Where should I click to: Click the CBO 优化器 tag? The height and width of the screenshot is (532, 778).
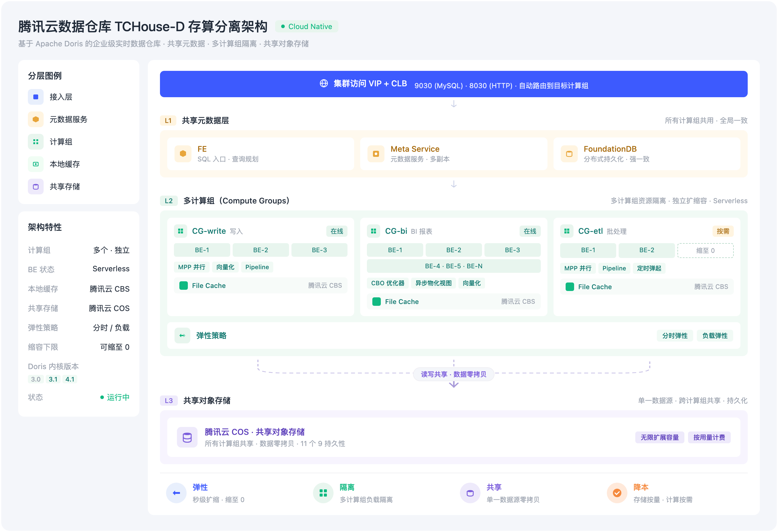pyautogui.click(x=388, y=283)
